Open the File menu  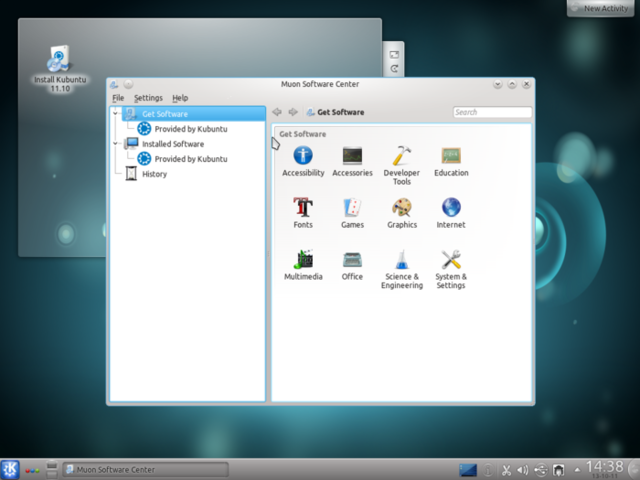(118, 98)
